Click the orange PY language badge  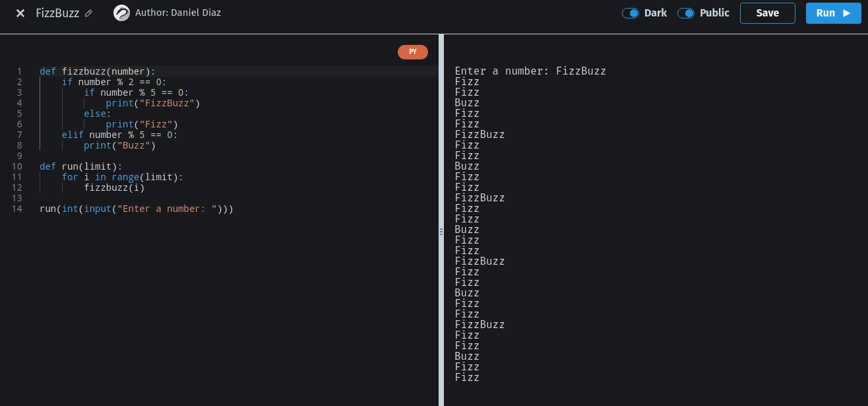[413, 51]
